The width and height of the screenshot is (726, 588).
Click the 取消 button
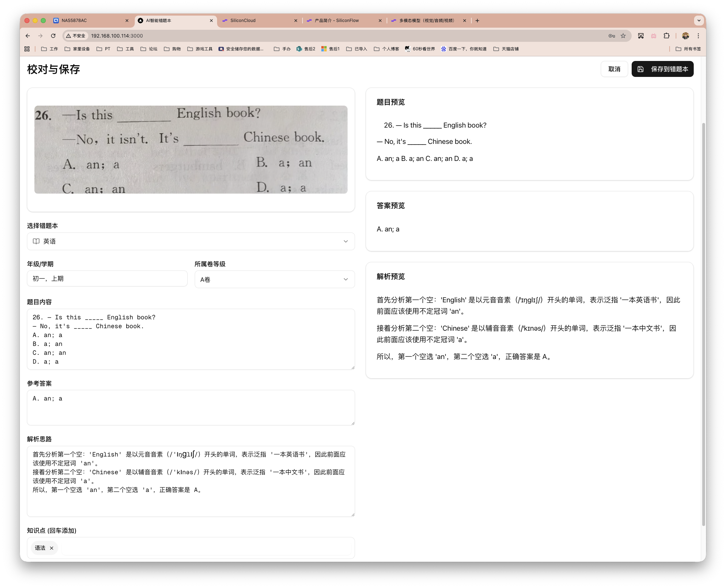click(614, 69)
